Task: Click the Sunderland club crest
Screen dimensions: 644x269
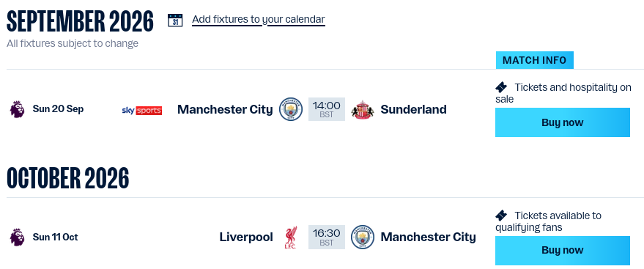Action: click(363, 110)
